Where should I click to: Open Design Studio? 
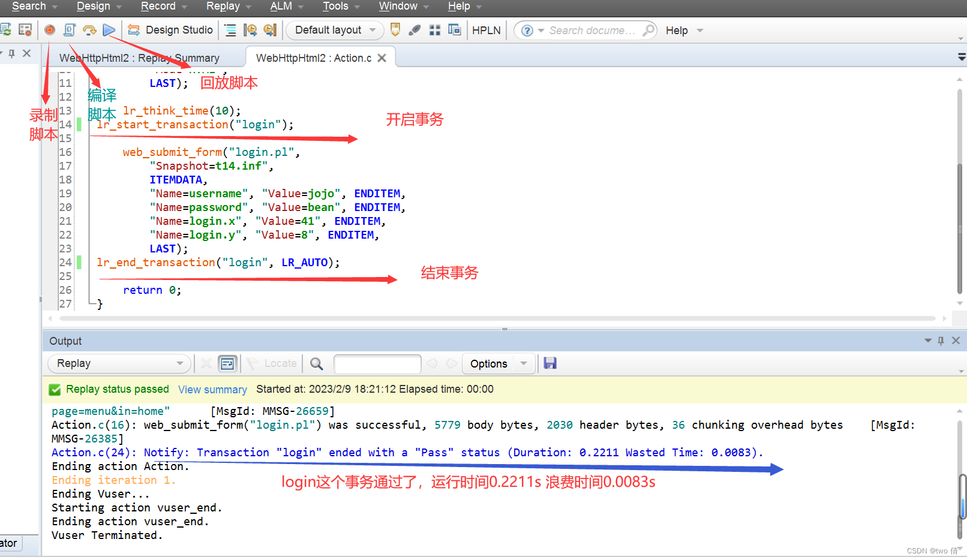coord(170,29)
